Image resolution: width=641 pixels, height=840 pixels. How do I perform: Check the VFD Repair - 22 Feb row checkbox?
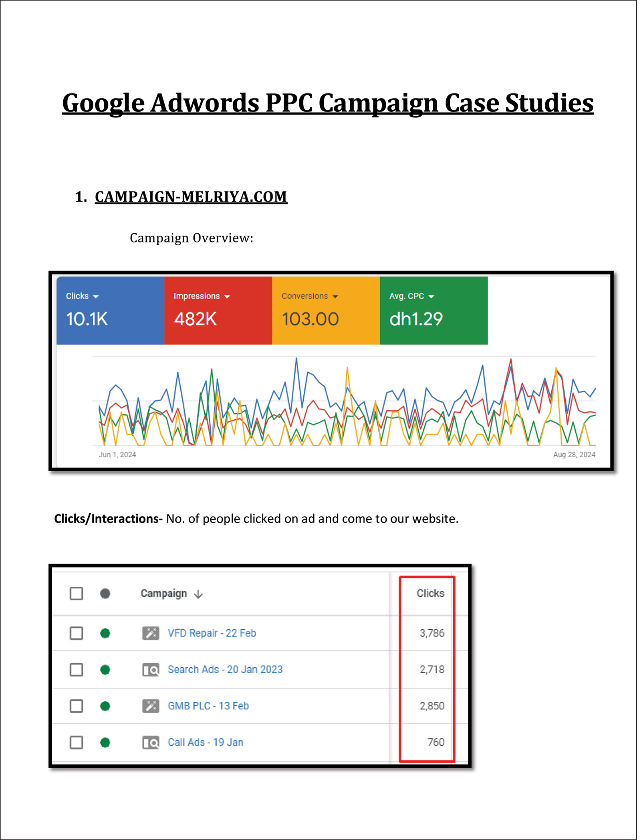pos(77,633)
